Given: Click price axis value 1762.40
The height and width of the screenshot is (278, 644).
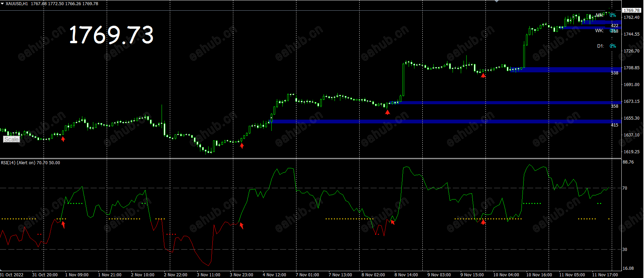Looking at the screenshot, I should click(632, 17).
